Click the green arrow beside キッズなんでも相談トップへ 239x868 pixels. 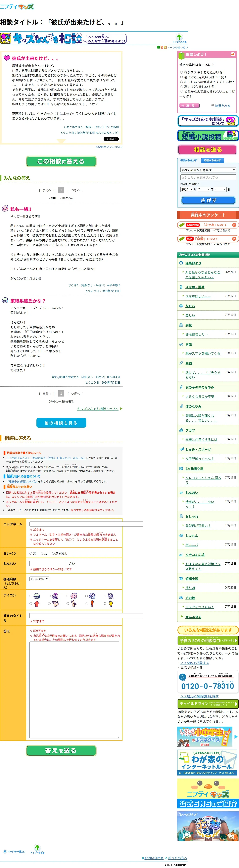click(x=121, y=409)
